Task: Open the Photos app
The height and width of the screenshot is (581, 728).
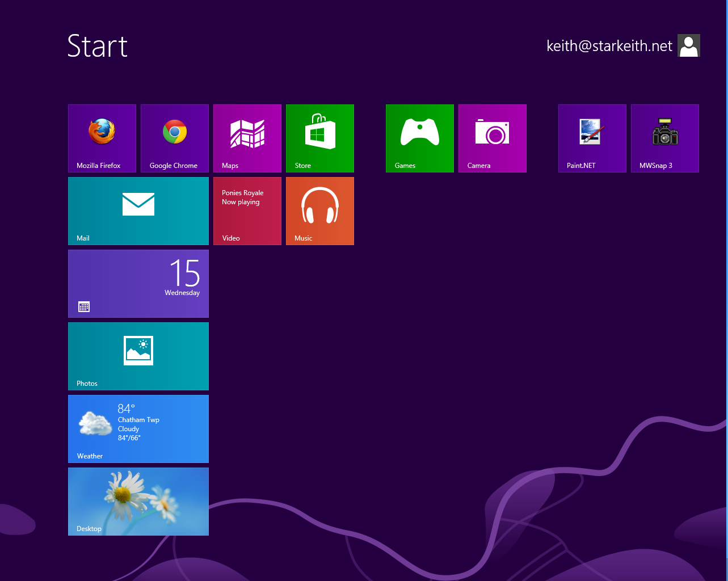Action: pos(138,356)
